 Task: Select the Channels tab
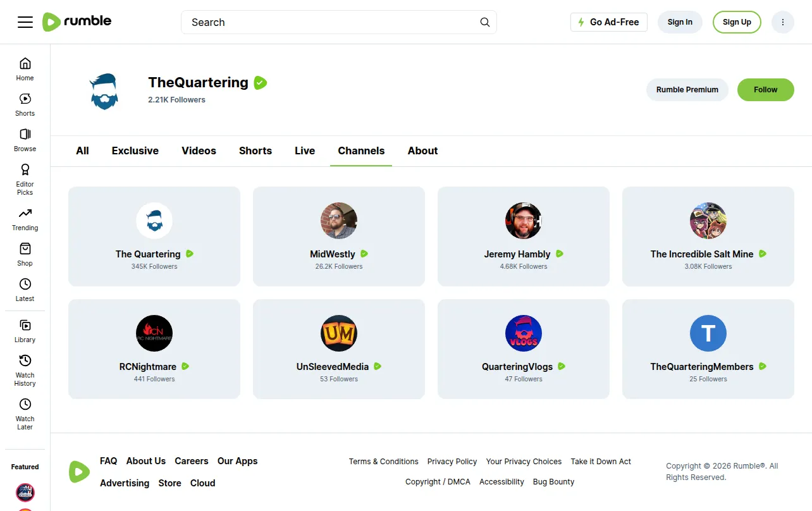coord(361,151)
